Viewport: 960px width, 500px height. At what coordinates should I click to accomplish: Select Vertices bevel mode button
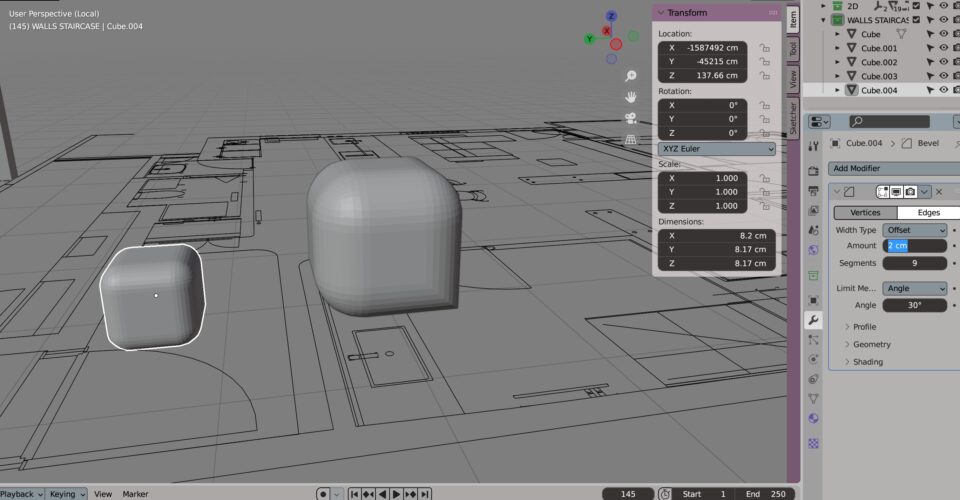(x=865, y=213)
